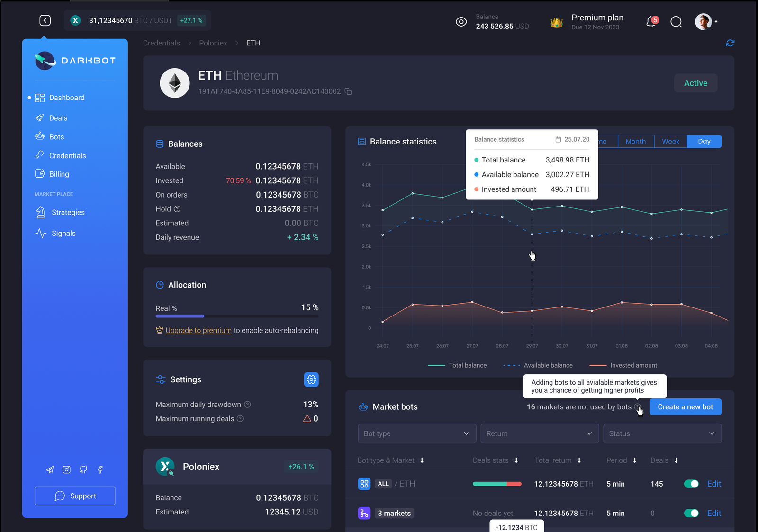Click Create a new bot button
This screenshot has width=758, height=532.
685,407
